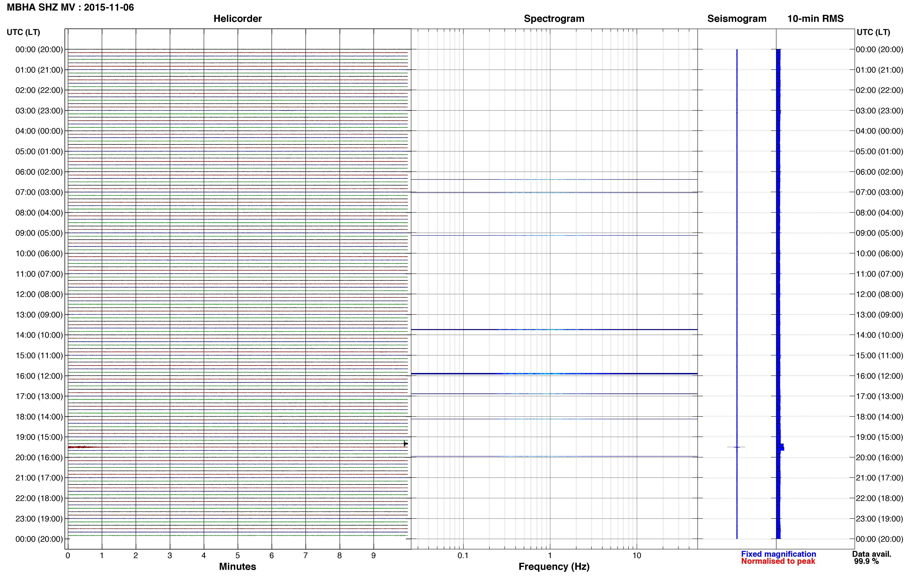924x578 pixels.
Task: Click the "99.9 %" data availability value
Action: pyautogui.click(x=866, y=561)
